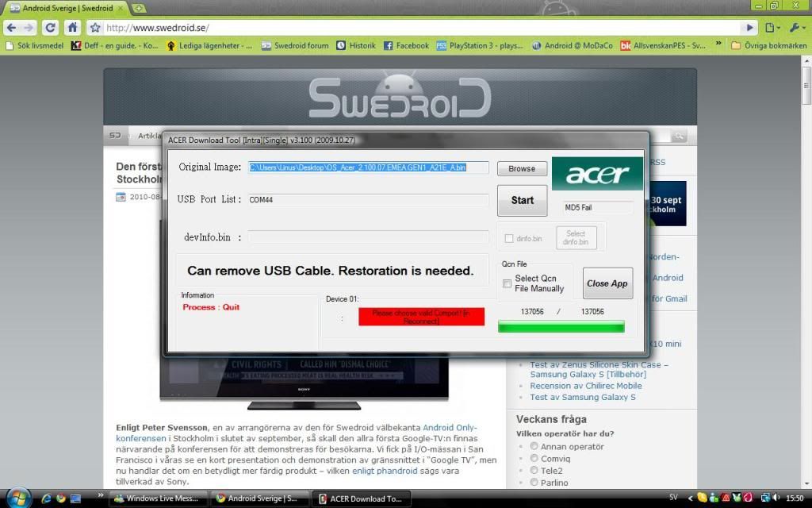
Task: Launch Internet Explorer from quick launch
Action: tap(47, 498)
